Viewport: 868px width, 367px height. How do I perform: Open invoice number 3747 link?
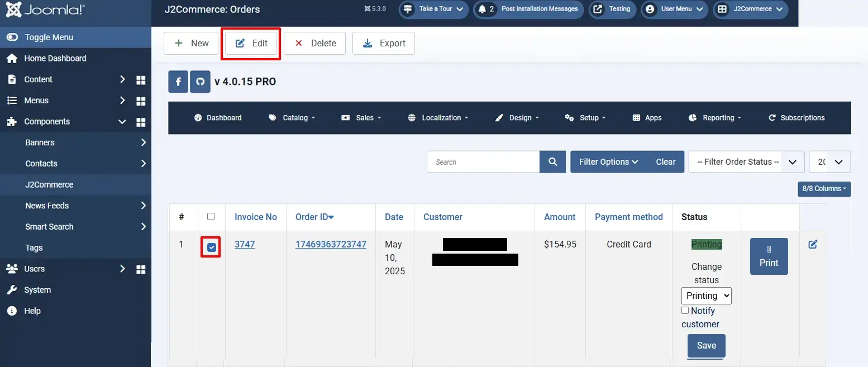245,244
